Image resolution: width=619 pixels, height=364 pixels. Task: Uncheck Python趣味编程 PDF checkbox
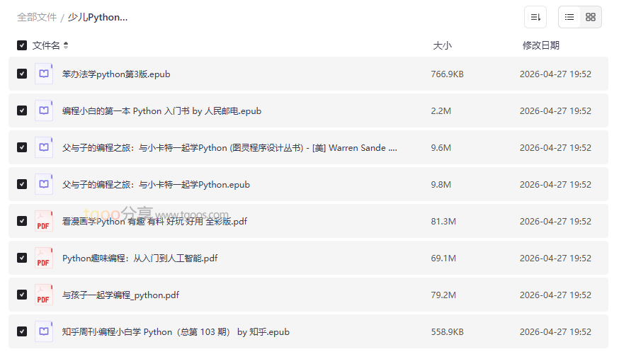click(x=22, y=258)
